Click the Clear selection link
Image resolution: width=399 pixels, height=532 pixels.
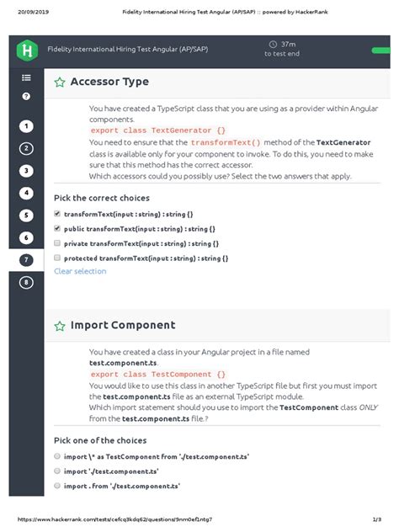(x=80, y=271)
